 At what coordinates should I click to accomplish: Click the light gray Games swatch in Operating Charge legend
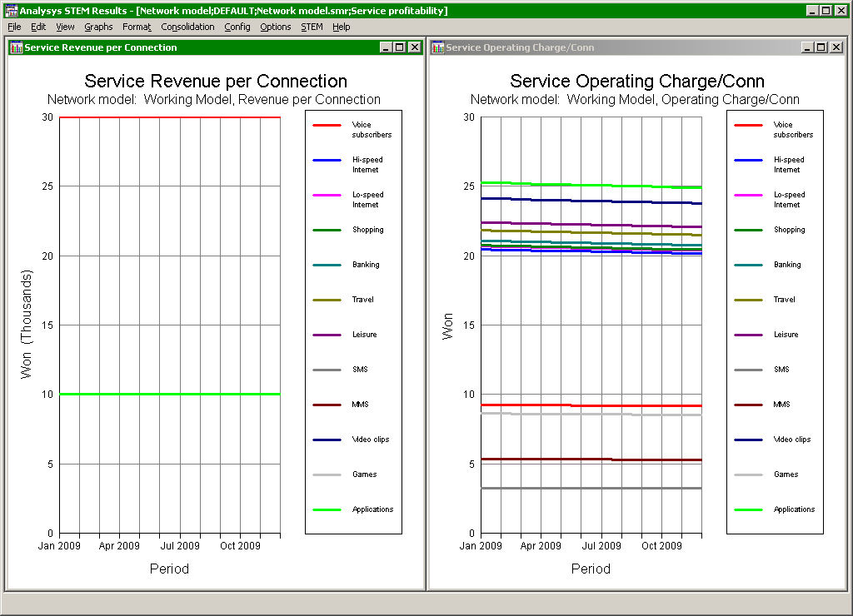click(x=749, y=474)
